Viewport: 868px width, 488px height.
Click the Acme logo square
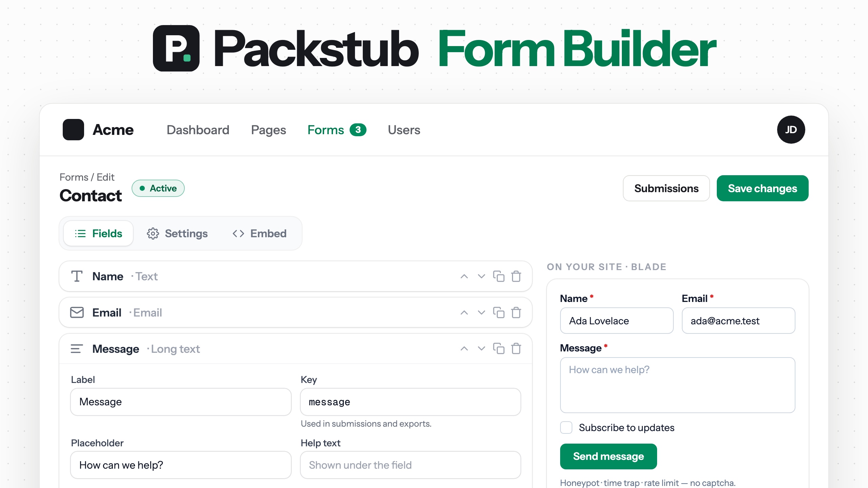(73, 129)
